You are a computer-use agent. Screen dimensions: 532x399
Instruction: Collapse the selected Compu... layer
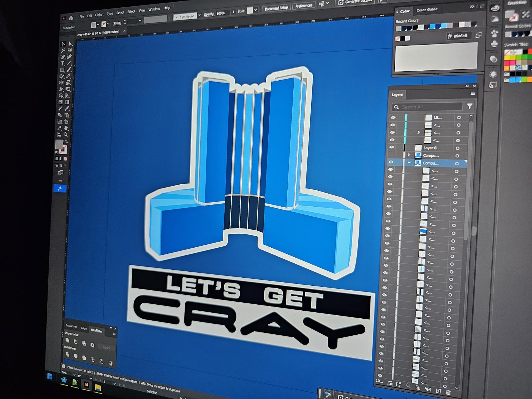(409, 163)
